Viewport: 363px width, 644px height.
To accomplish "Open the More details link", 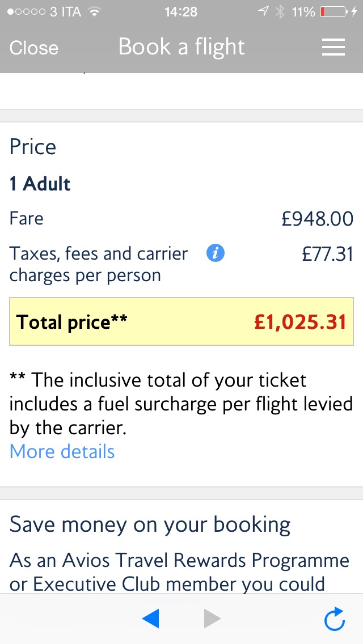I will (62, 451).
